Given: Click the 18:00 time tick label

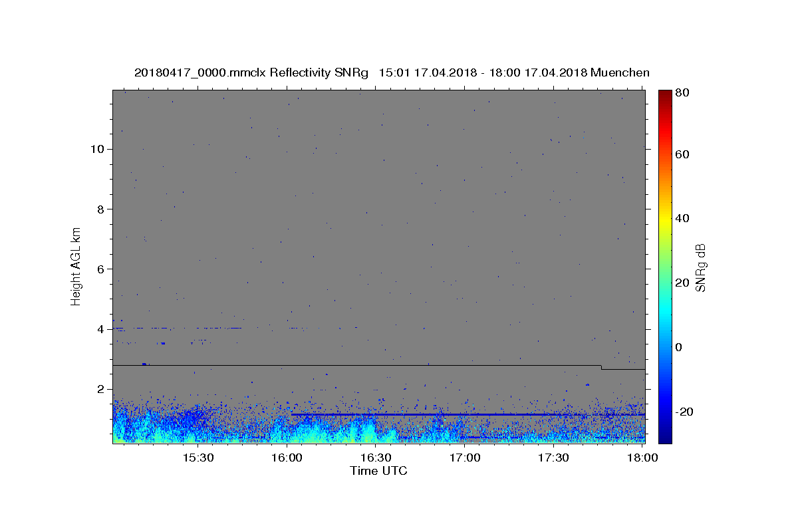Looking at the screenshot, I should pyautogui.click(x=642, y=458).
